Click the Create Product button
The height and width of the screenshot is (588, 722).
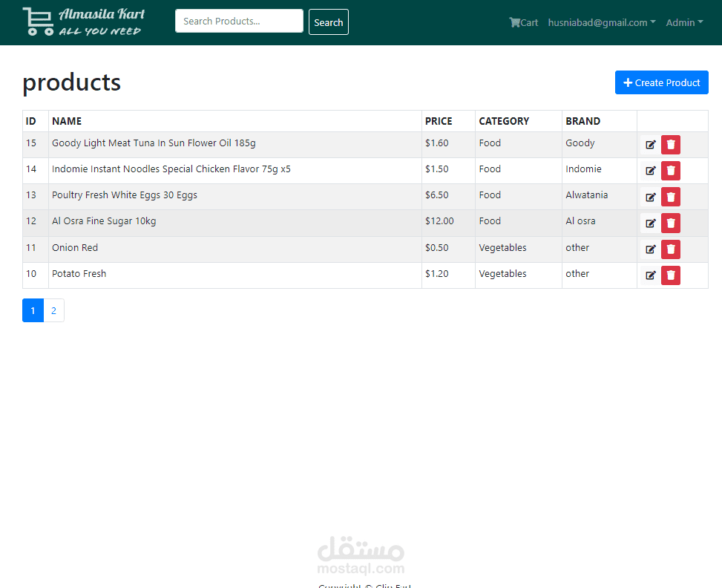click(661, 82)
